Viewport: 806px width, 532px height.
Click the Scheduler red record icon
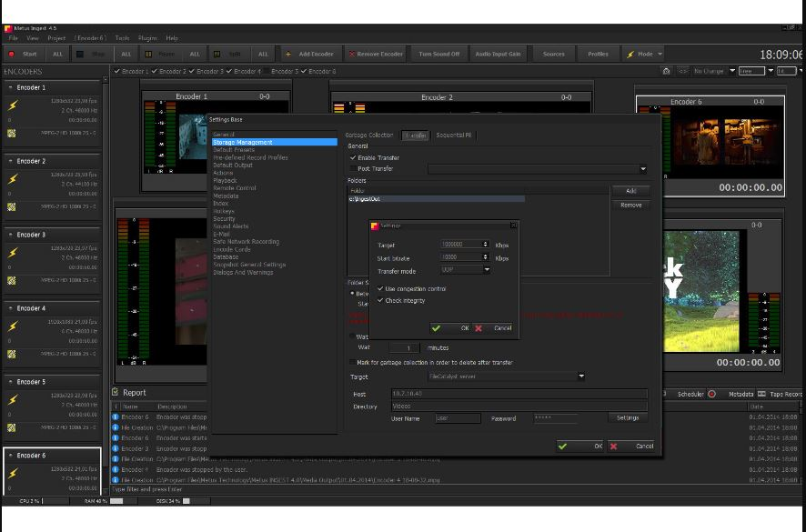pyautogui.click(x=712, y=395)
